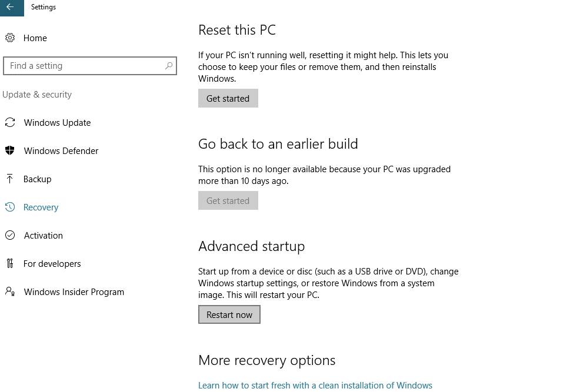Viewport: 580px width, 392px height.
Task: Click the Windows Defender shield icon
Action: [x=9, y=151]
